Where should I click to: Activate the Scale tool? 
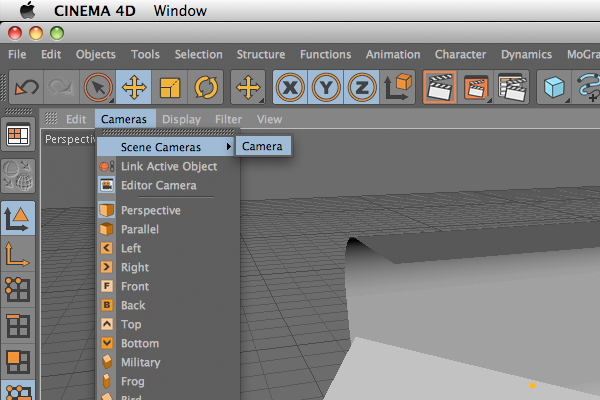(170, 87)
